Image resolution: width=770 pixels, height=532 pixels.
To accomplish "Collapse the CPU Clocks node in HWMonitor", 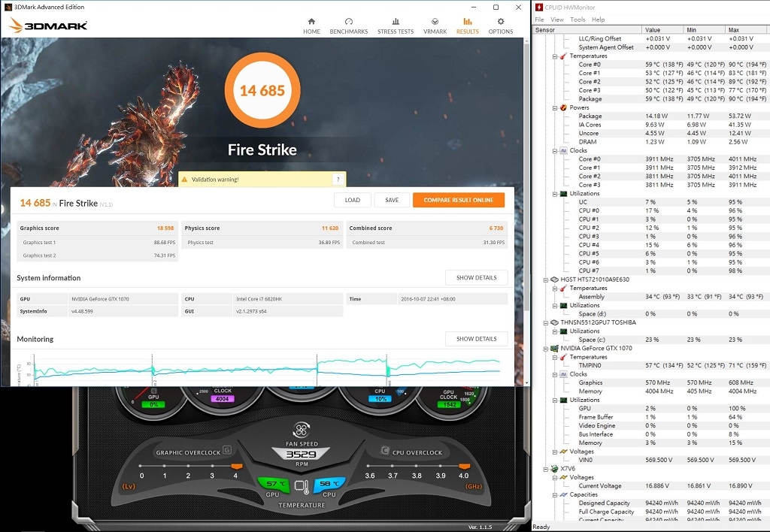I will pyautogui.click(x=555, y=151).
